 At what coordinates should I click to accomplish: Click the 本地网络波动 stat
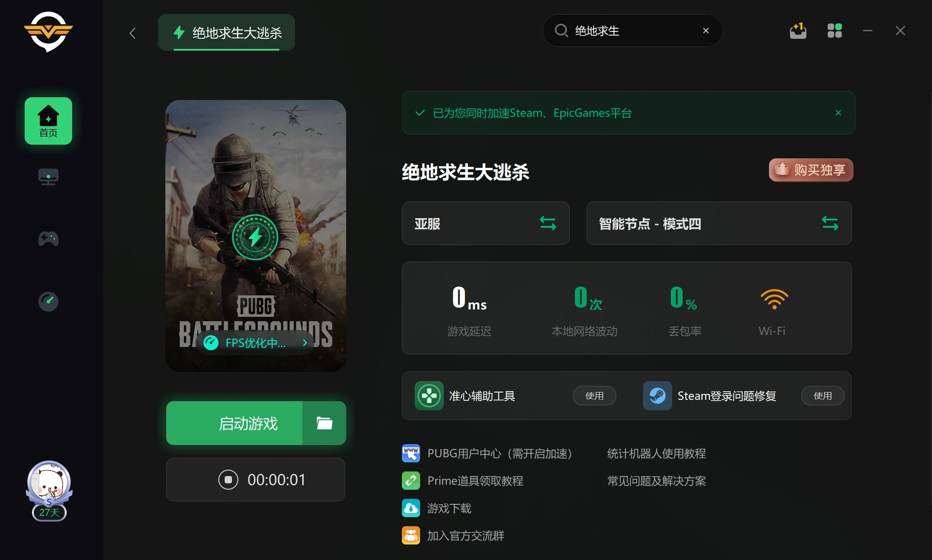[x=584, y=311]
